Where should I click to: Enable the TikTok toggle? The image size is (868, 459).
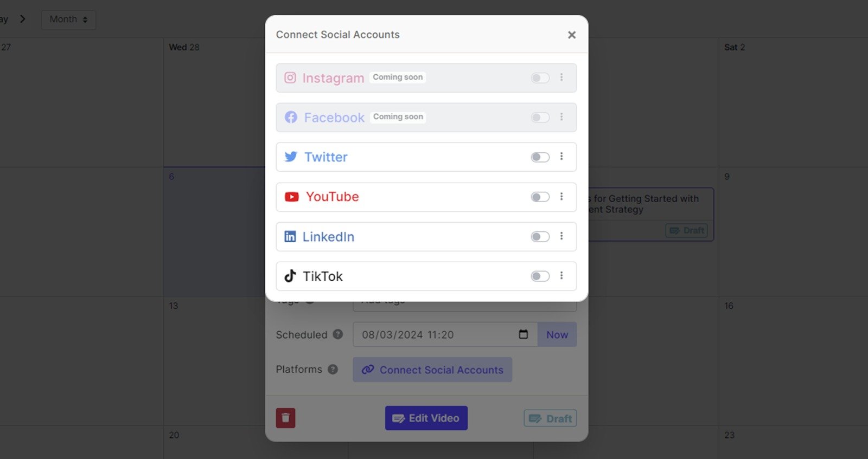click(540, 276)
